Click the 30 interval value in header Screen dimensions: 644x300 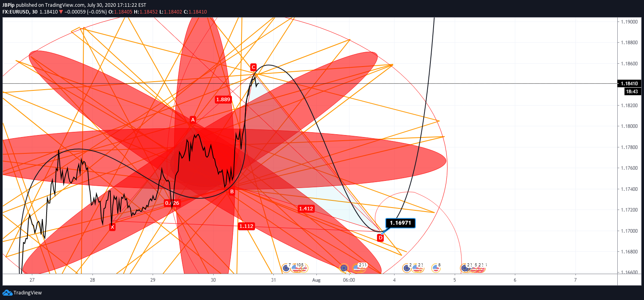pyautogui.click(x=35, y=12)
